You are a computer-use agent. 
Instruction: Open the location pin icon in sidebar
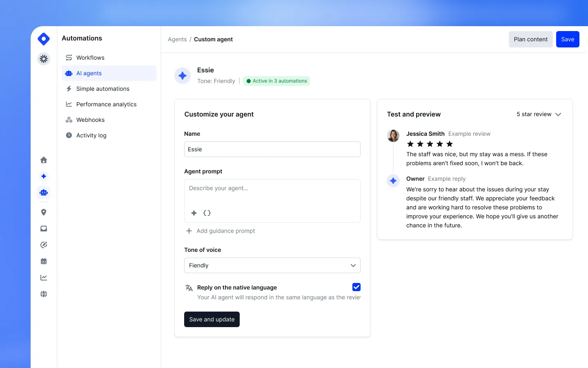(44, 212)
